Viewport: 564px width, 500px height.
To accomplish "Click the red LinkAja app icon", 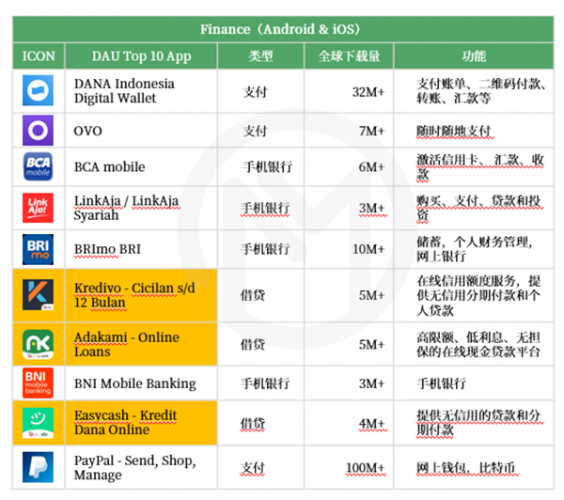I will point(38,208).
